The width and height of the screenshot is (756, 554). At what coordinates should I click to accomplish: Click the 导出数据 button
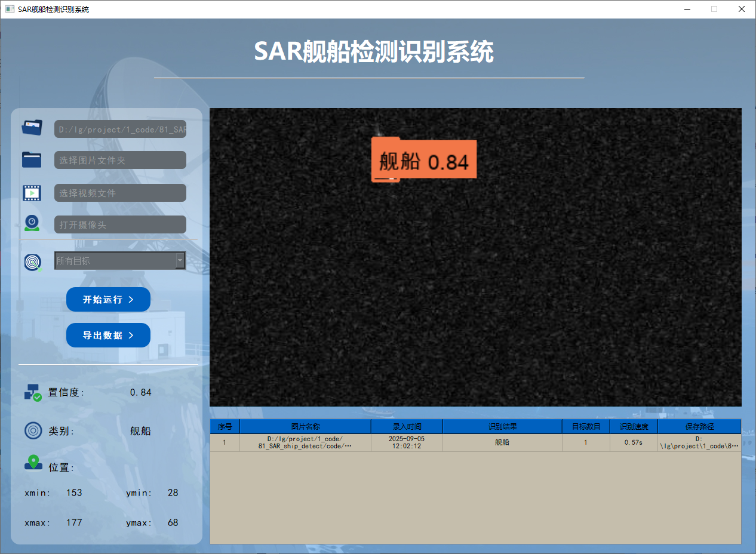pos(108,335)
